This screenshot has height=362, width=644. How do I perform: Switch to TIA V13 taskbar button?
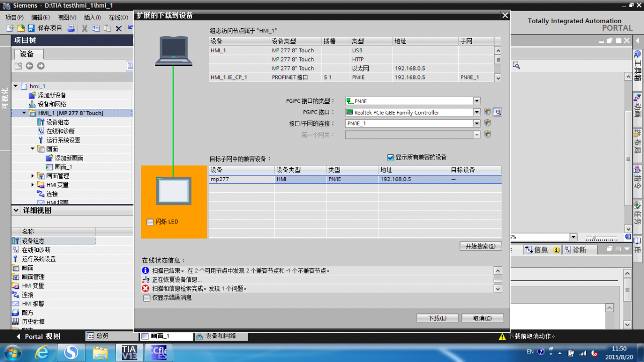pyautogui.click(x=129, y=352)
